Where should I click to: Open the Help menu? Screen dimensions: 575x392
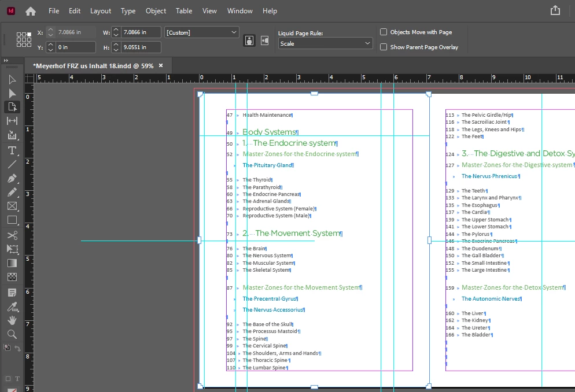coord(270,11)
